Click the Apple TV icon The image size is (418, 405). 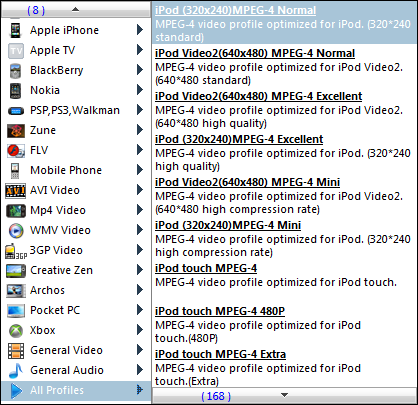[x=16, y=51]
